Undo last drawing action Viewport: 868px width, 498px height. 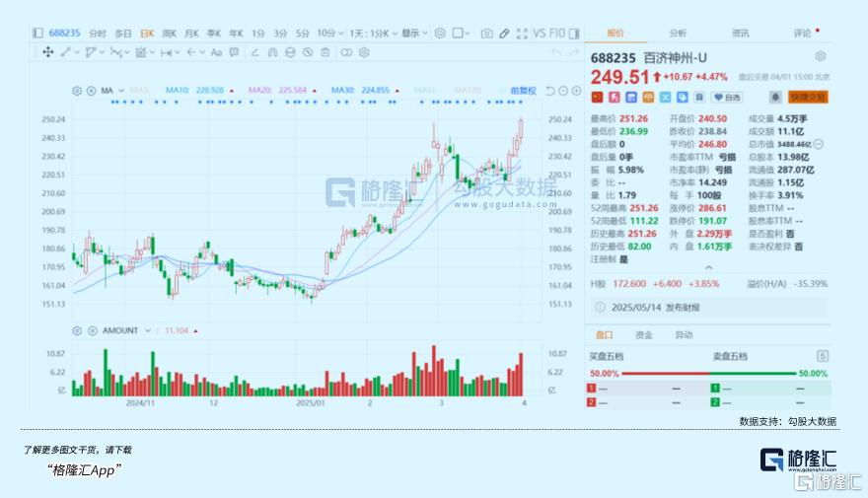click(556, 52)
